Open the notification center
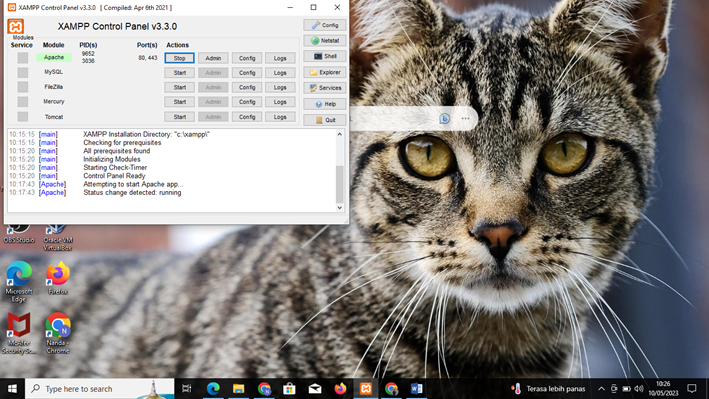This screenshot has height=399, width=709. [x=692, y=389]
